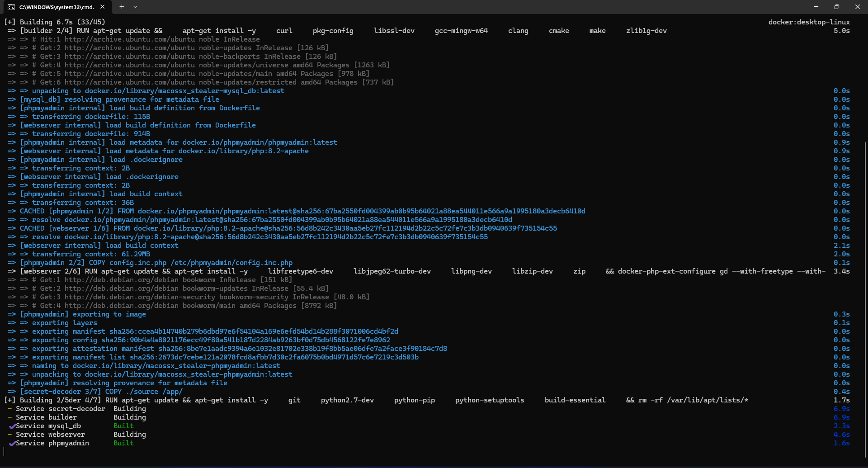Click 'transferring context: 61.29MB' line
The width and height of the screenshot is (868, 468).
pyautogui.click(x=79, y=254)
